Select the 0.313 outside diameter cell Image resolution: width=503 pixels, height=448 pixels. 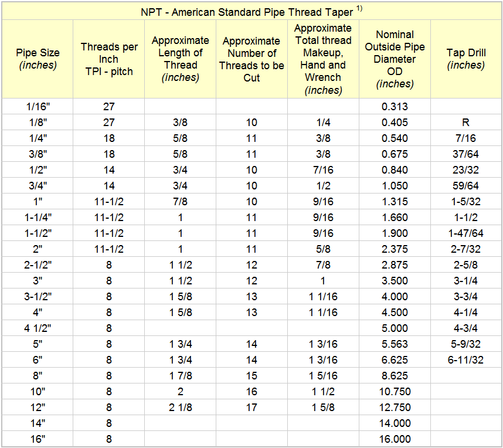[x=395, y=107]
